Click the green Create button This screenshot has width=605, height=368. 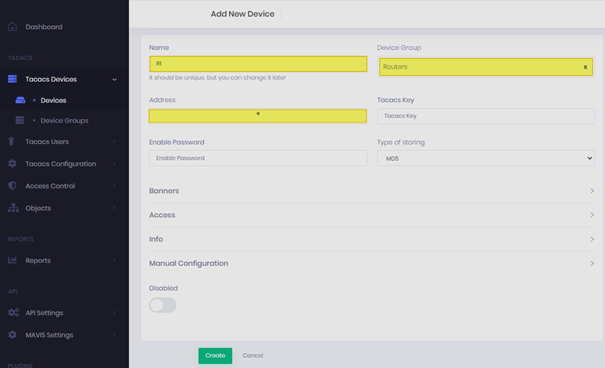(215, 356)
